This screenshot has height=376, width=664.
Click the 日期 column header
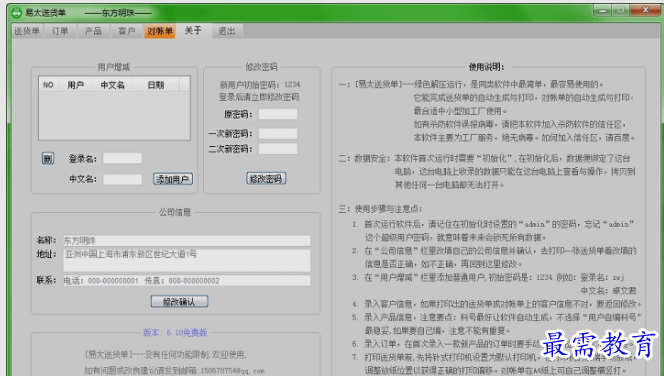point(156,85)
